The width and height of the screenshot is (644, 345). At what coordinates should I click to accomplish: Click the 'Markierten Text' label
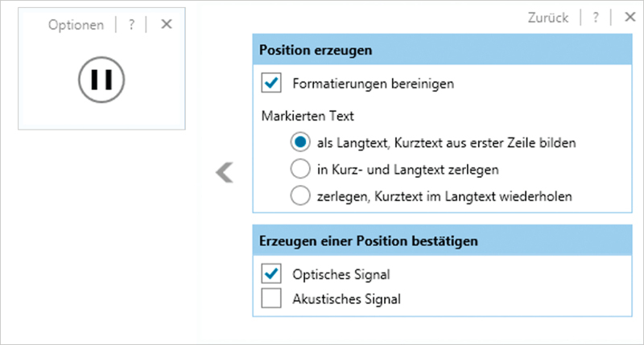click(x=308, y=116)
